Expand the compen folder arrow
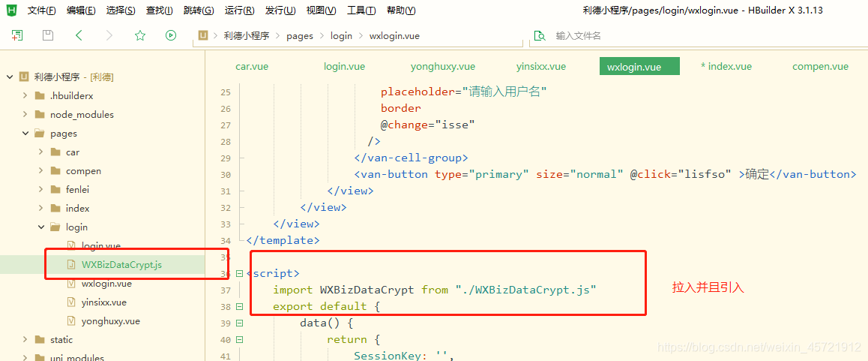Viewport: 868px width, 361px height. pos(40,171)
